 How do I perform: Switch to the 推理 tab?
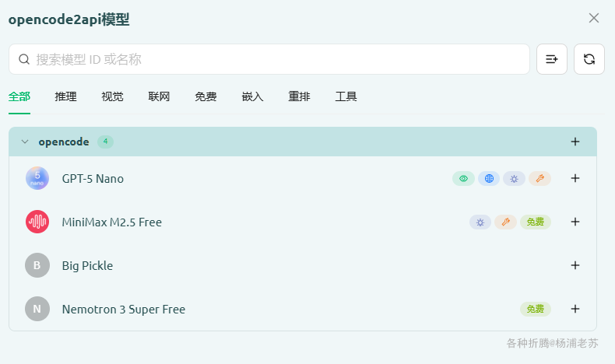(65, 97)
